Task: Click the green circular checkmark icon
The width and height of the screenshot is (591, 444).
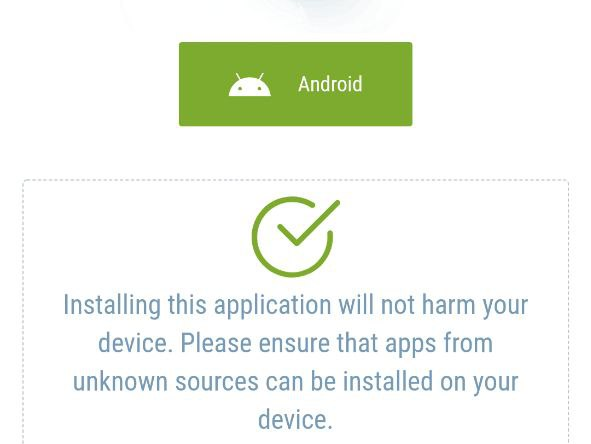Action: coord(296,237)
